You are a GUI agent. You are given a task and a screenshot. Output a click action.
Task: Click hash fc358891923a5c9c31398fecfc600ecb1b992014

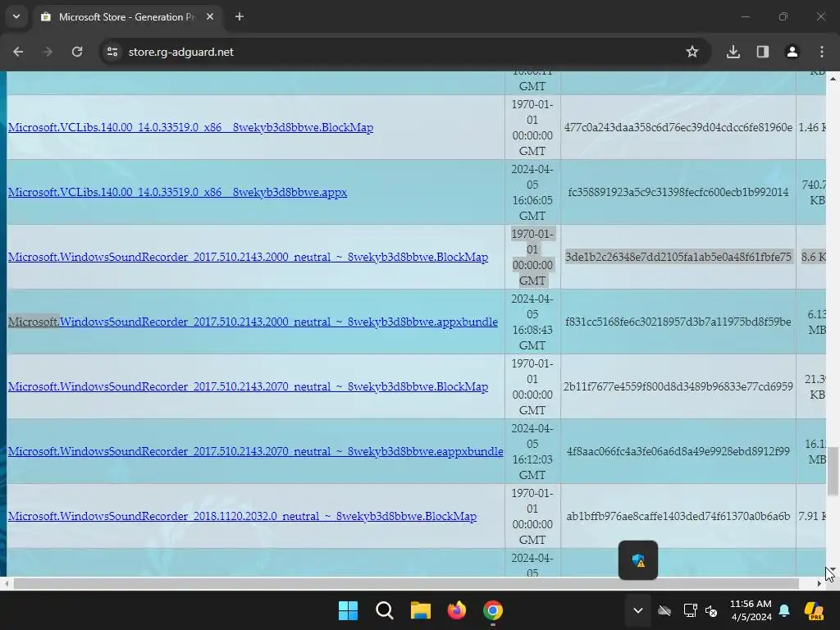[x=678, y=192]
